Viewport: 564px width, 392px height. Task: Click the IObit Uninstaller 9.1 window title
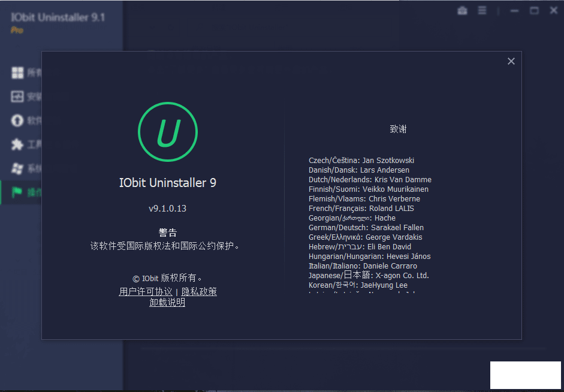click(58, 17)
